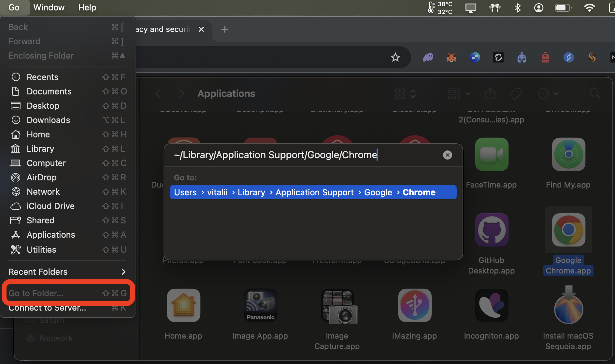This screenshot has height=364, width=615.
Task: Go forward in Finder window
Action: pos(182,94)
